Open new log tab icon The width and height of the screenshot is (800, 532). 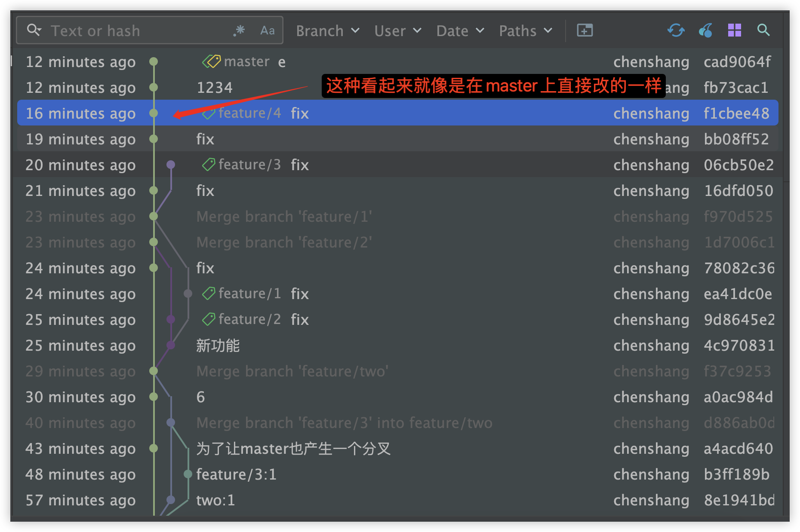click(585, 31)
